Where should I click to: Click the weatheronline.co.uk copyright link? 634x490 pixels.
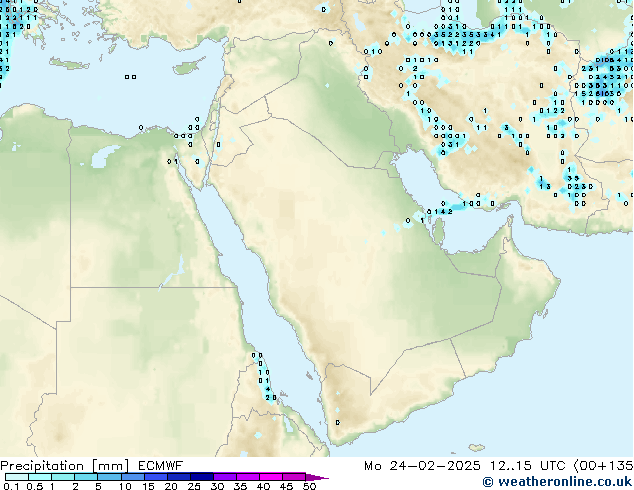click(x=557, y=482)
